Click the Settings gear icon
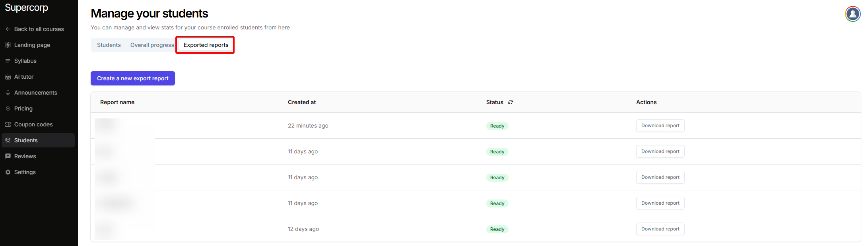Screen dimensions: 868x246 (8, 172)
